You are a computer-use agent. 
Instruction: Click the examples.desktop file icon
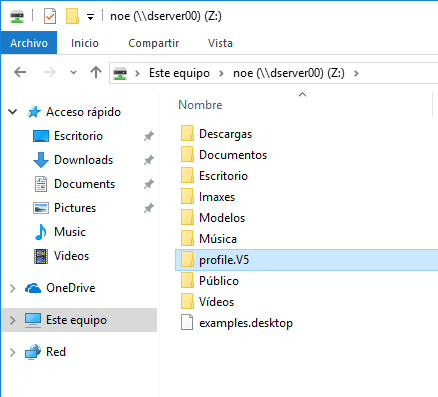coord(187,322)
